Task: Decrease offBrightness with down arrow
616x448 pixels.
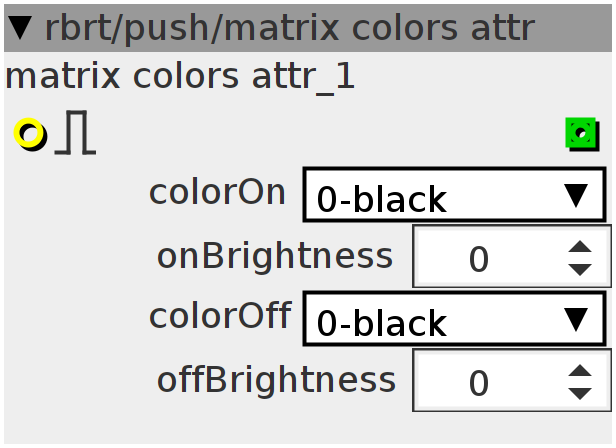Action: pyautogui.click(x=580, y=394)
